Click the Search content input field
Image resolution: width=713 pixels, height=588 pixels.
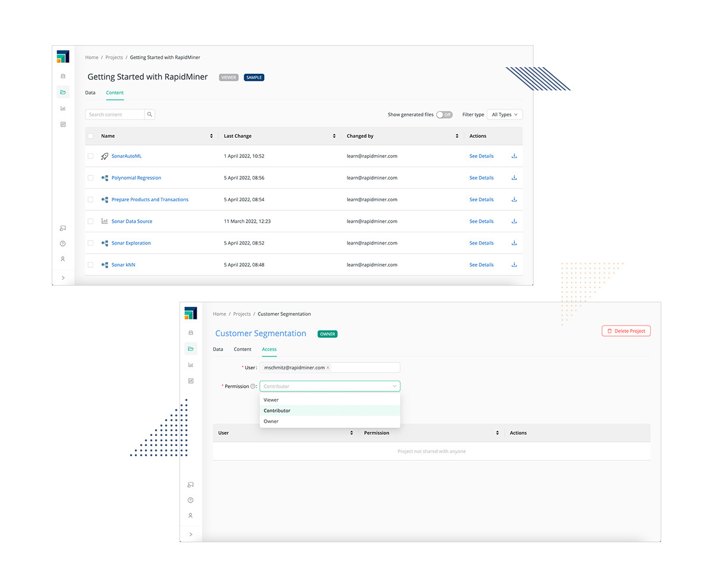tap(115, 115)
